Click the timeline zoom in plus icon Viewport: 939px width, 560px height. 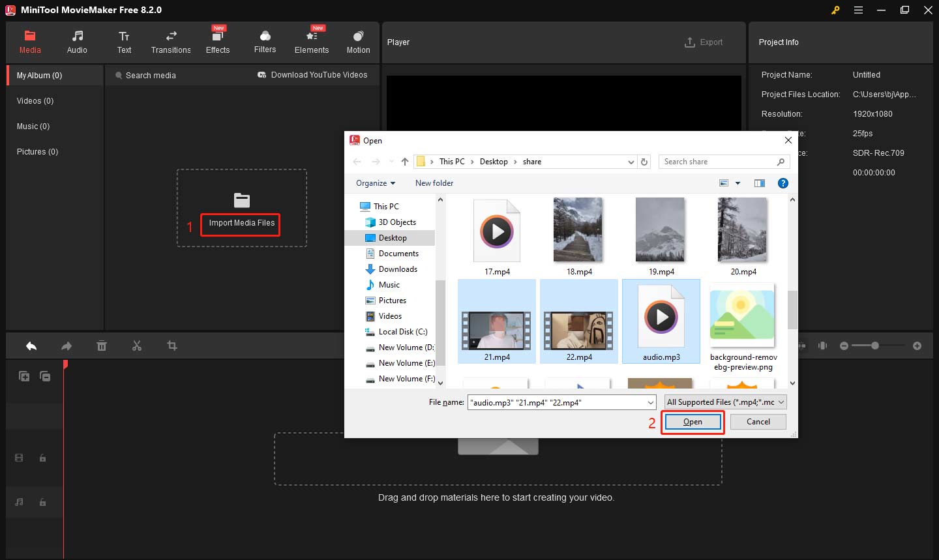tap(917, 346)
